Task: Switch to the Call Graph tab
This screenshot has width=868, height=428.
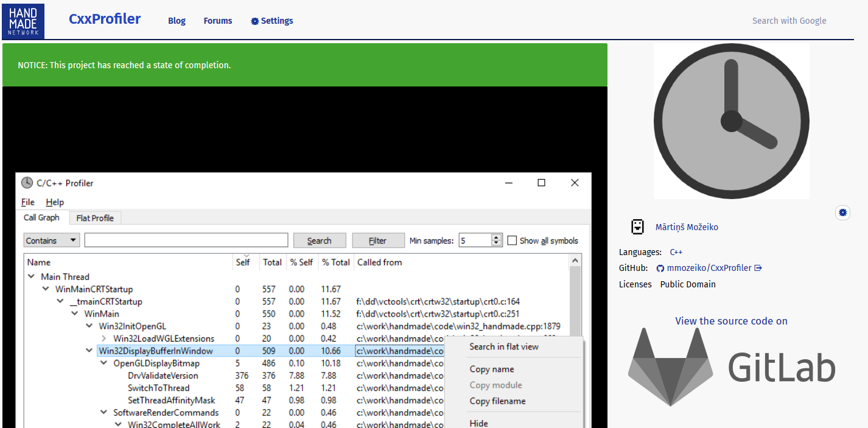Action: click(41, 217)
